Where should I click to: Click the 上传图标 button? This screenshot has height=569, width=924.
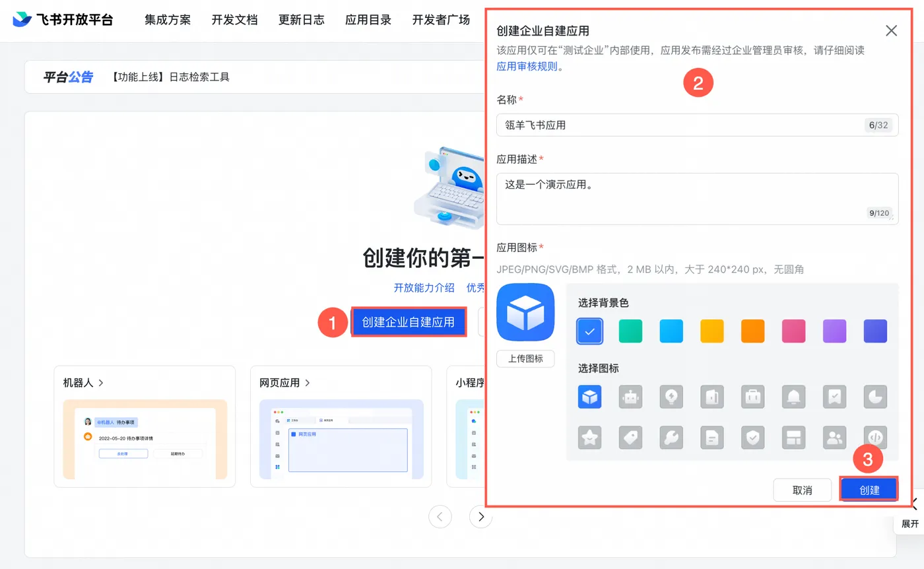tap(525, 358)
